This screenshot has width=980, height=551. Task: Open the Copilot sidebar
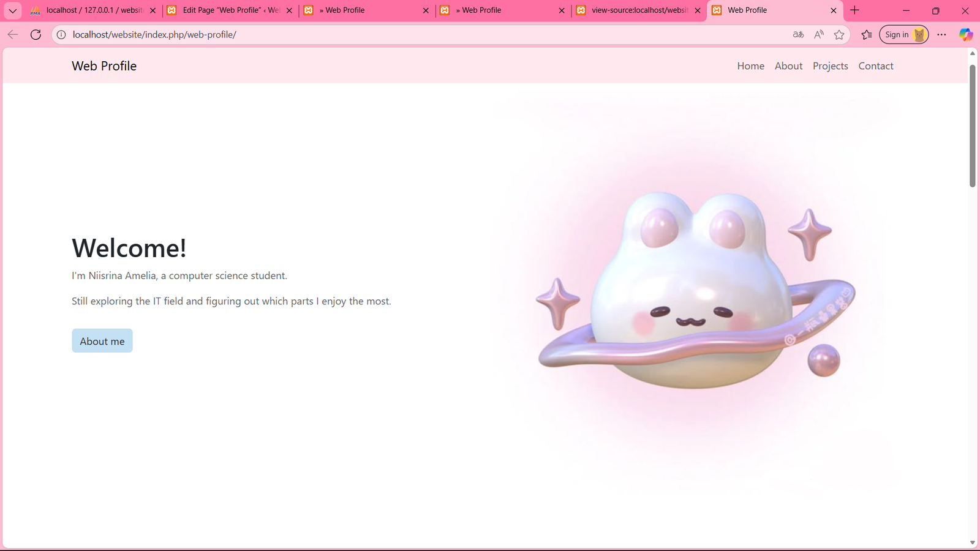965,34
